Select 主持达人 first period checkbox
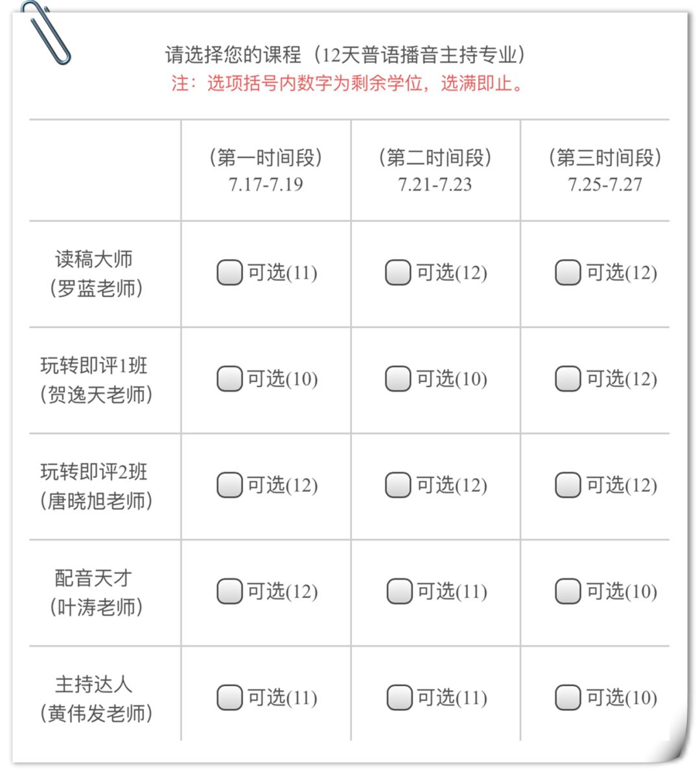 229,697
